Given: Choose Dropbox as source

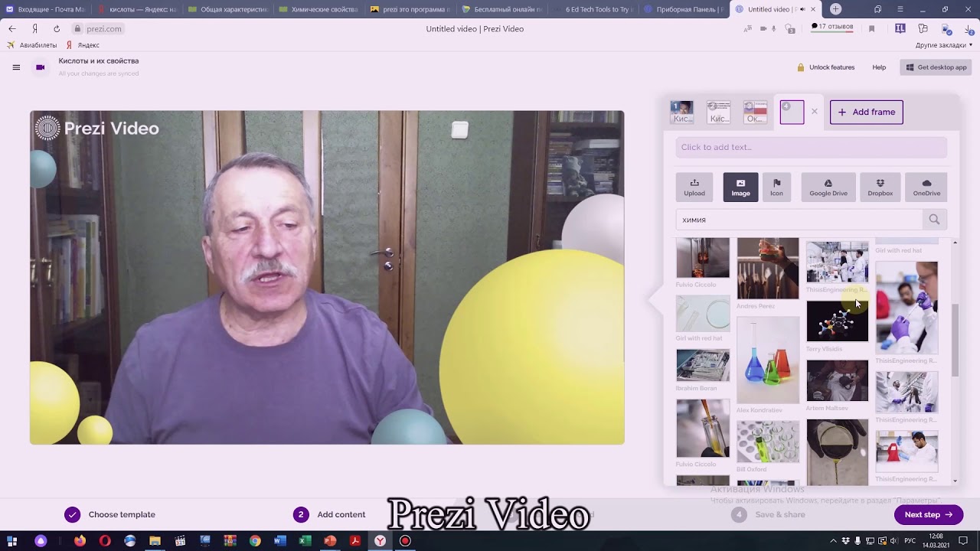Looking at the screenshot, I should click(x=880, y=187).
